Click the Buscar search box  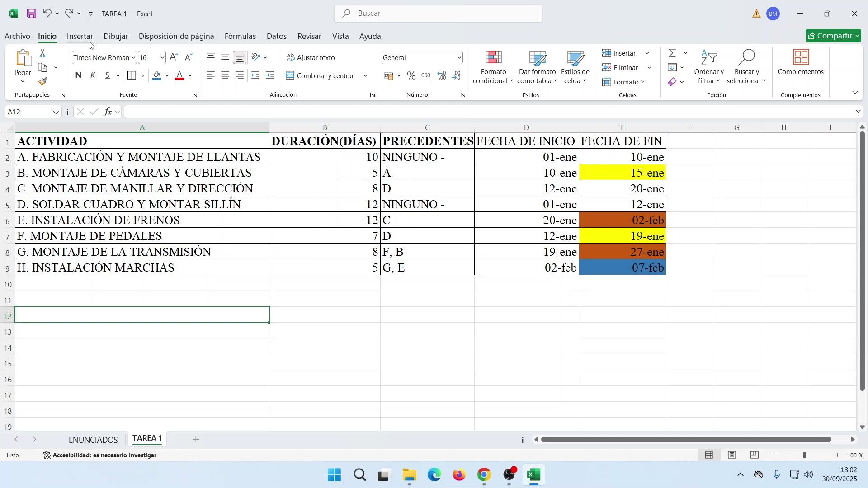(439, 14)
